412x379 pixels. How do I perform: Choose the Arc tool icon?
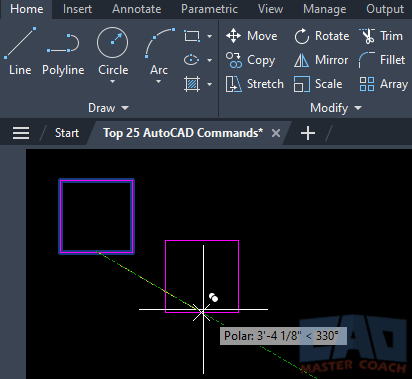click(159, 43)
